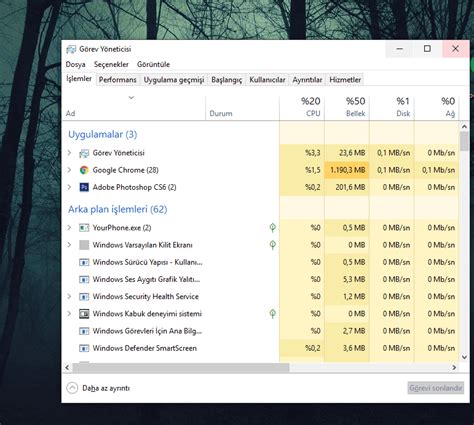Click the Windows Defender SmartScreen icon
The image size is (474, 425).
pos(84,348)
